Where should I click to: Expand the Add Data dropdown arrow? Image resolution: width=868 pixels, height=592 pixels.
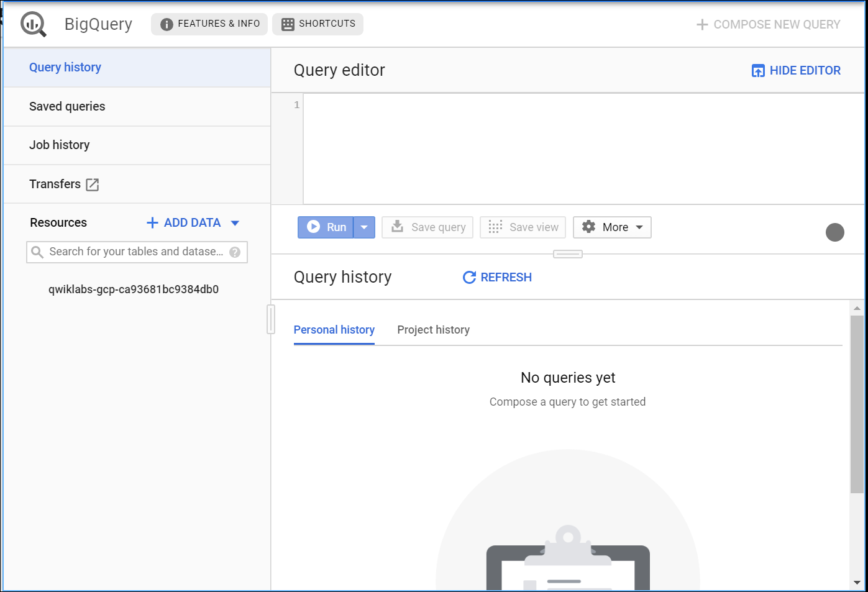click(x=235, y=223)
